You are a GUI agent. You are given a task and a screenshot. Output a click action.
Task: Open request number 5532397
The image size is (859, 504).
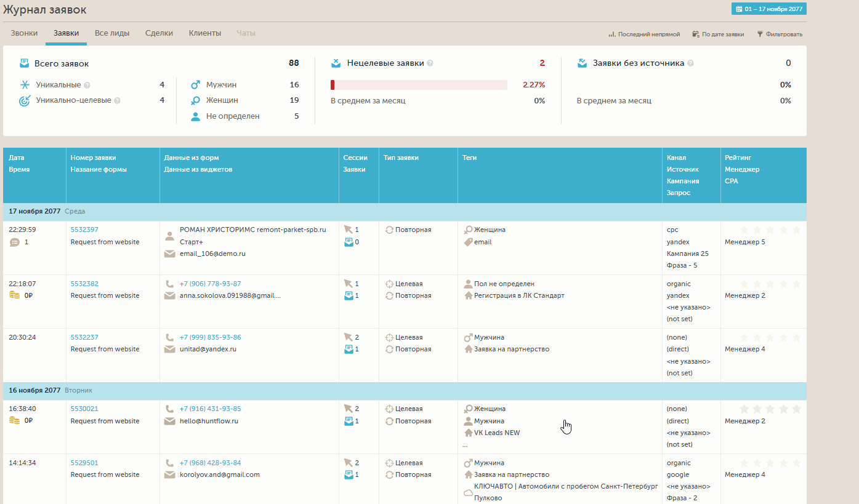tap(84, 230)
